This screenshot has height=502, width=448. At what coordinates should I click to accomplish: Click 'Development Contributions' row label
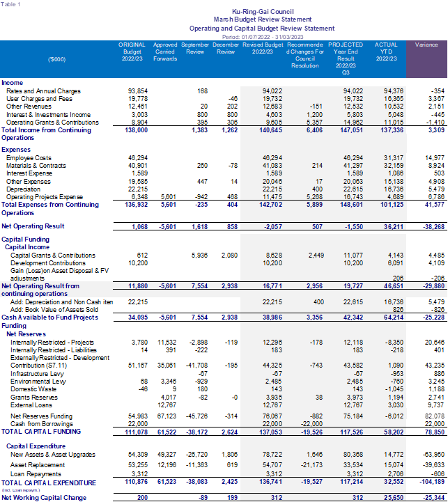(48, 263)
